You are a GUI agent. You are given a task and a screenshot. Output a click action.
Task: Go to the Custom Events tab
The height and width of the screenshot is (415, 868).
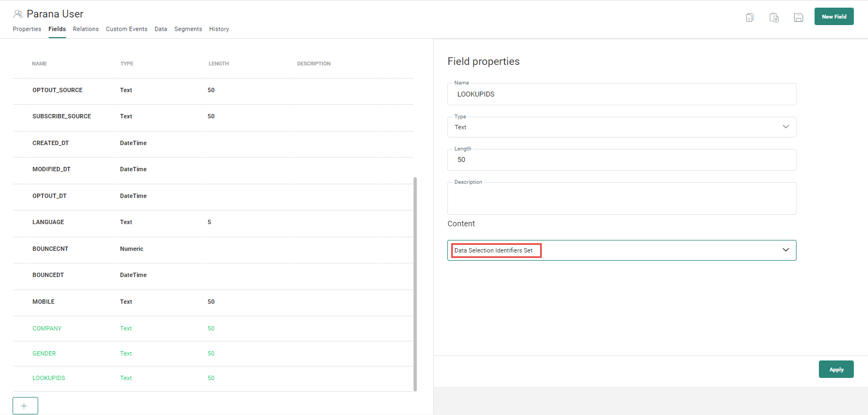tap(126, 29)
